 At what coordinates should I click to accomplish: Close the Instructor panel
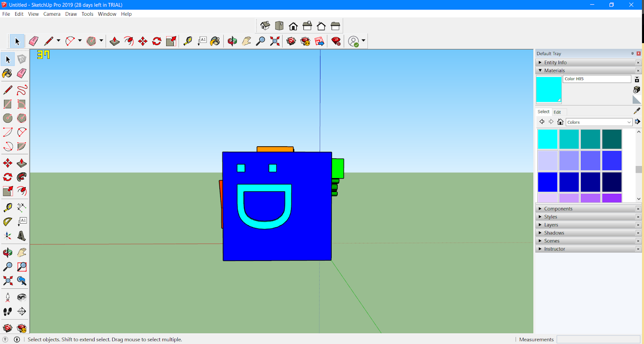coord(638,249)
